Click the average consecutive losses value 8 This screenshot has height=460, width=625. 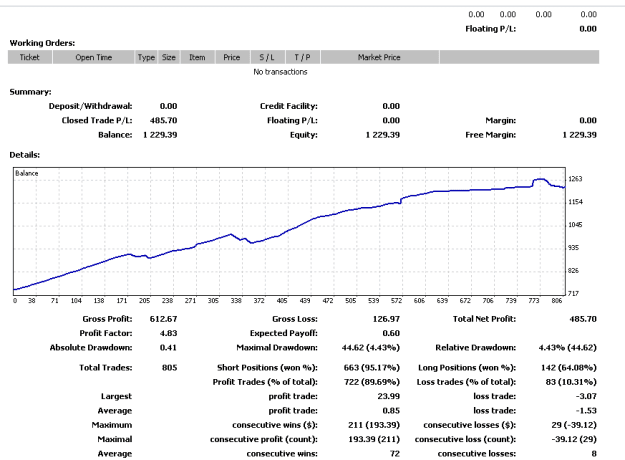pos(594,454)
